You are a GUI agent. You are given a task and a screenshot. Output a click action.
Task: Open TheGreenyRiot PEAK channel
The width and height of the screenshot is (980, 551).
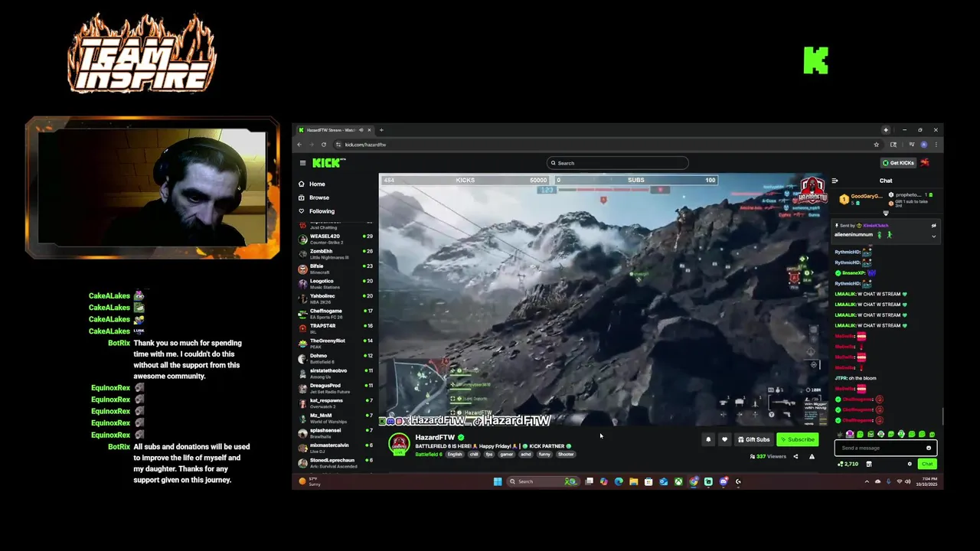335,344
